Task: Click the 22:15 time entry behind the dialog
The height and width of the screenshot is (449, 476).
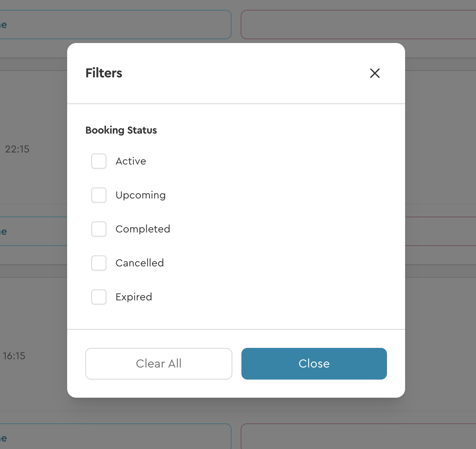Action: point(17,149)
